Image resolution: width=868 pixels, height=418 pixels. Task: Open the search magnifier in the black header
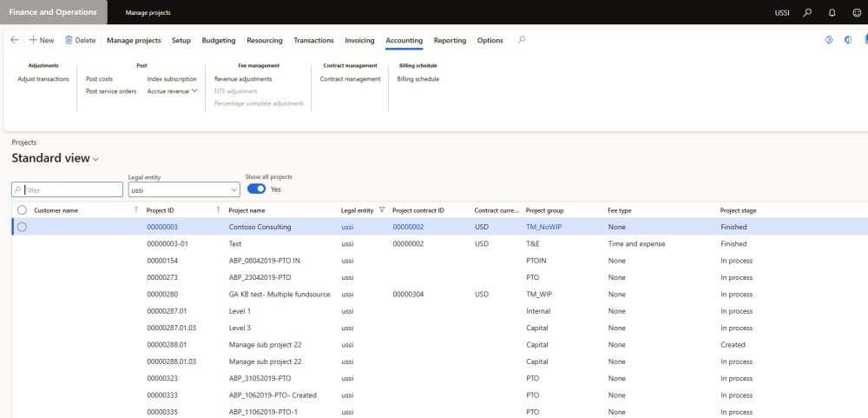point(807,13)
